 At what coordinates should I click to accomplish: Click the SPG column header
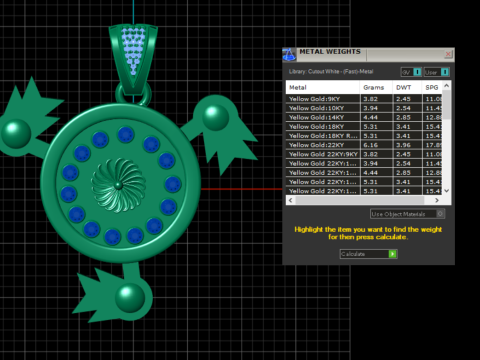(432, 87)
